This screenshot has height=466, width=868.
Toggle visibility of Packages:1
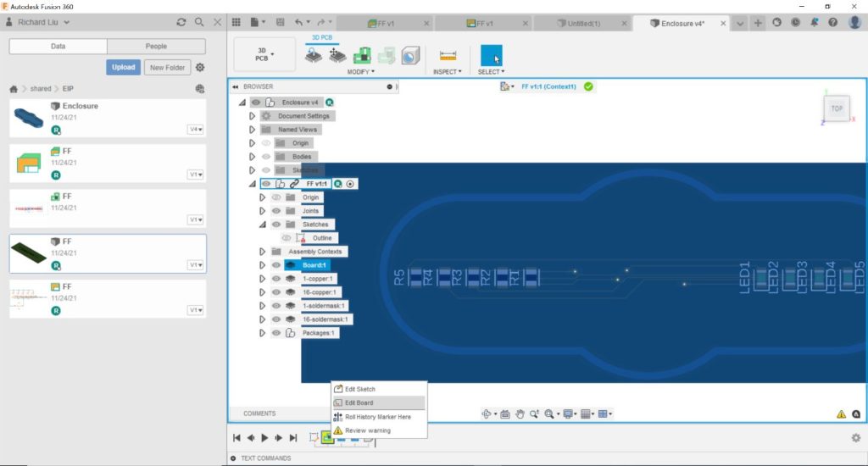(x=276, y=333)
